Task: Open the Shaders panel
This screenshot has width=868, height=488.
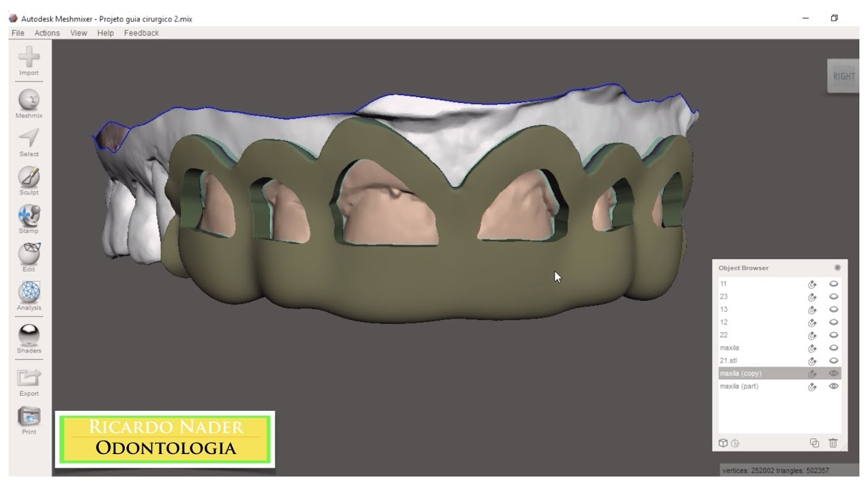Action: [28, 335]
